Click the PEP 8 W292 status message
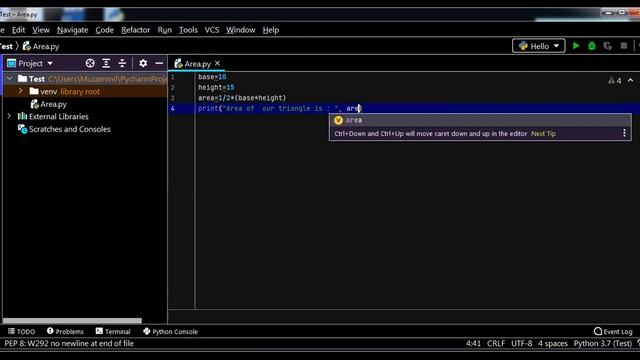640x360 pixels. [x=69, y=343]
